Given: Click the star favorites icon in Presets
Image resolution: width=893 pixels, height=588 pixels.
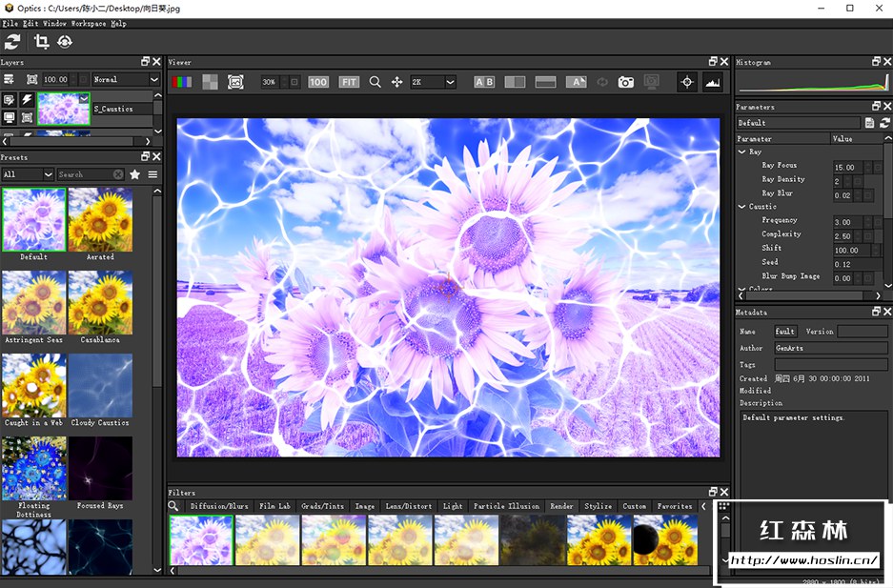Looking at the screenshot, I should point(135,174).
